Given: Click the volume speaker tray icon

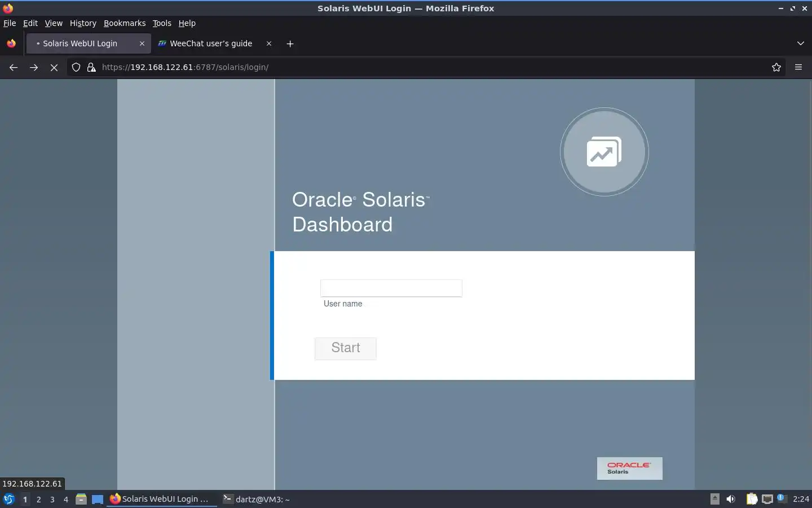Looking at the screenshot, I should click(731, 499).
